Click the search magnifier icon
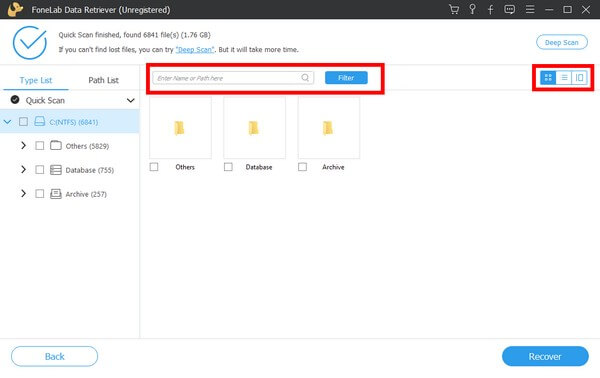600x378 pixels. (x=305, y=78)
